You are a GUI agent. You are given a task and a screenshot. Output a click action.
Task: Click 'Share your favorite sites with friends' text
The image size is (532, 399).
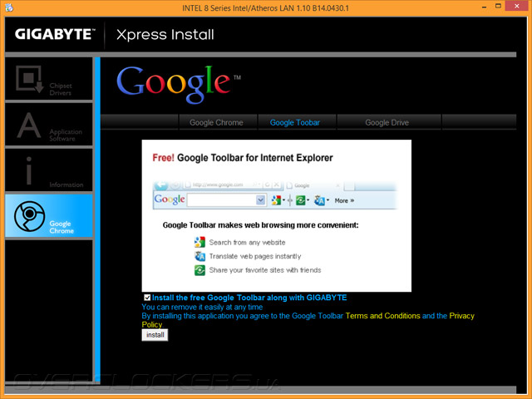265,270
